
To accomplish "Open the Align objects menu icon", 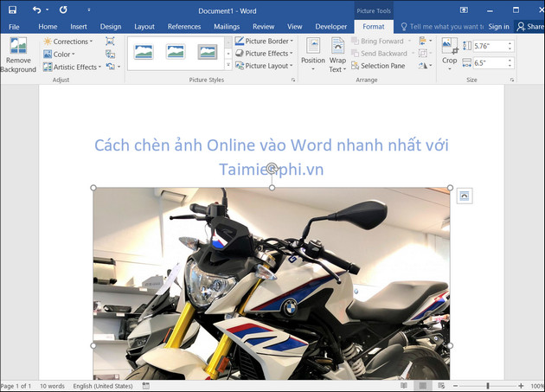I will point(426,41).
